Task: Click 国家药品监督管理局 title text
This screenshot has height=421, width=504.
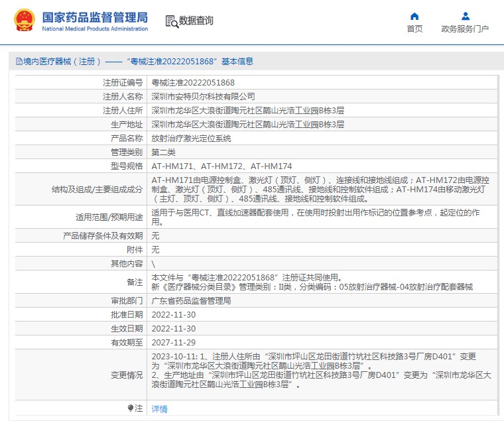Action: pos(95,18)
